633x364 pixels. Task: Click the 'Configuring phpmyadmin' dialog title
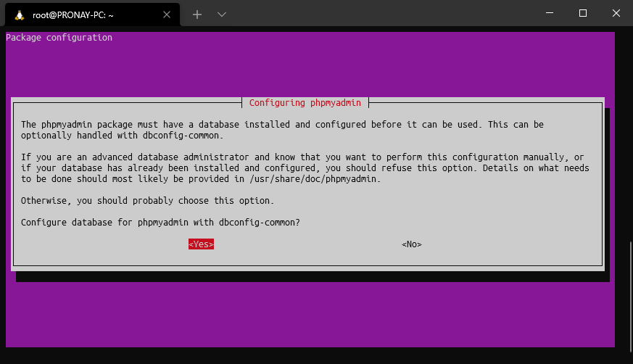point(305,103)
